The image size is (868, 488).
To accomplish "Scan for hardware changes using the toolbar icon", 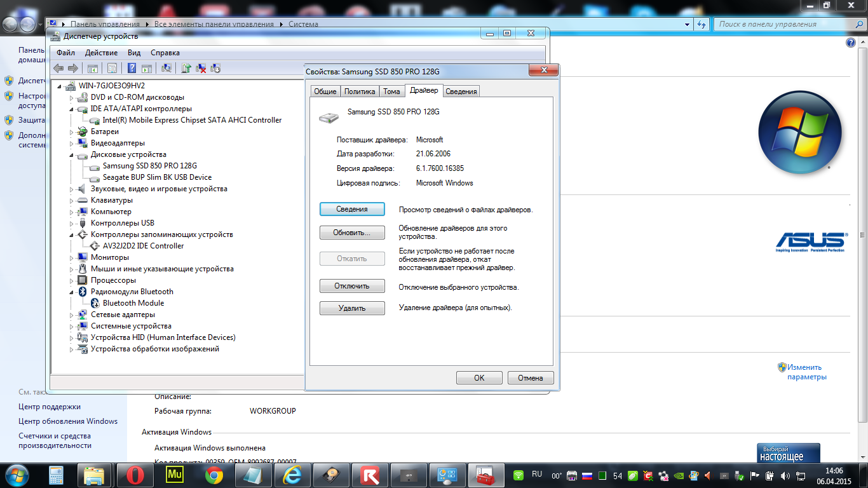I will click(166, 68).
